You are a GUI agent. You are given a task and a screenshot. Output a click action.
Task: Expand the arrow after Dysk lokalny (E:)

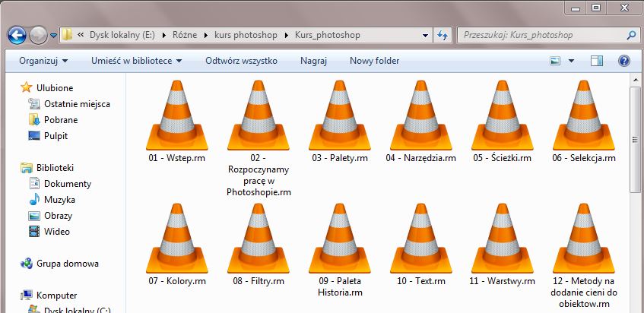[x=164, y=35]
